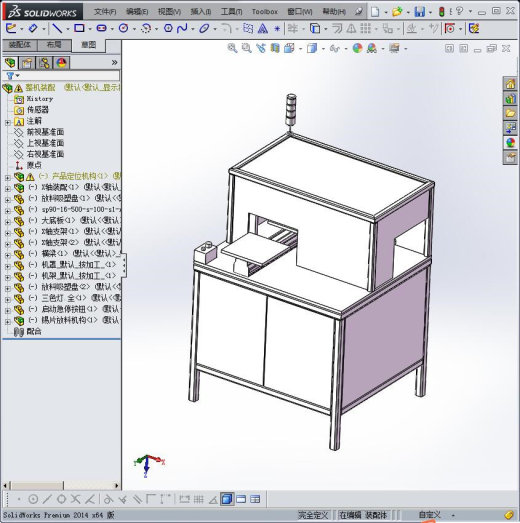Open the FeatureManager design tree tab icon
The image size is (520, 523).
10,63
